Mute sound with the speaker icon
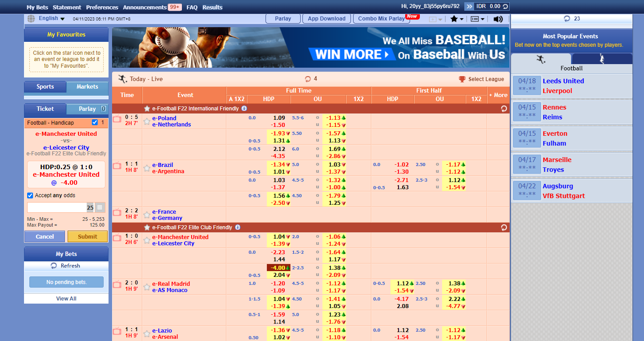 click(498, 19)
